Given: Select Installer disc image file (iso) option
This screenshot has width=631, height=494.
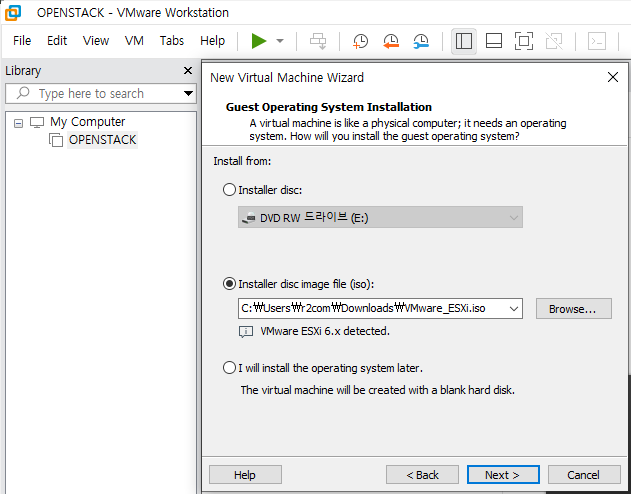Looking at the screenshot, I should [x=229, y=284].
